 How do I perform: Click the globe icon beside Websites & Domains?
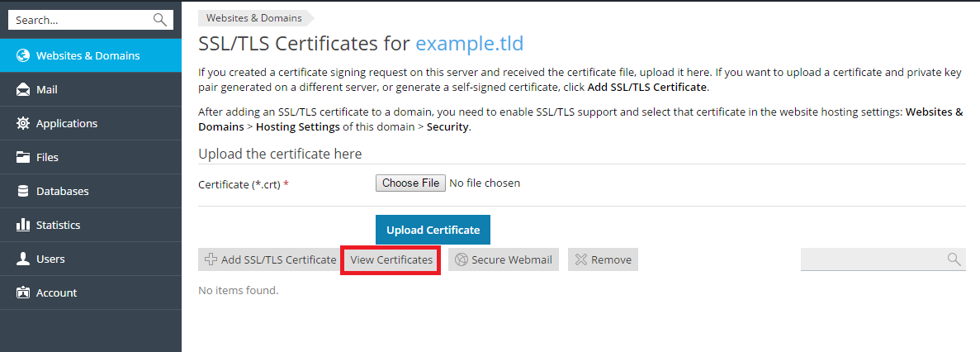(x=23, y=56)
